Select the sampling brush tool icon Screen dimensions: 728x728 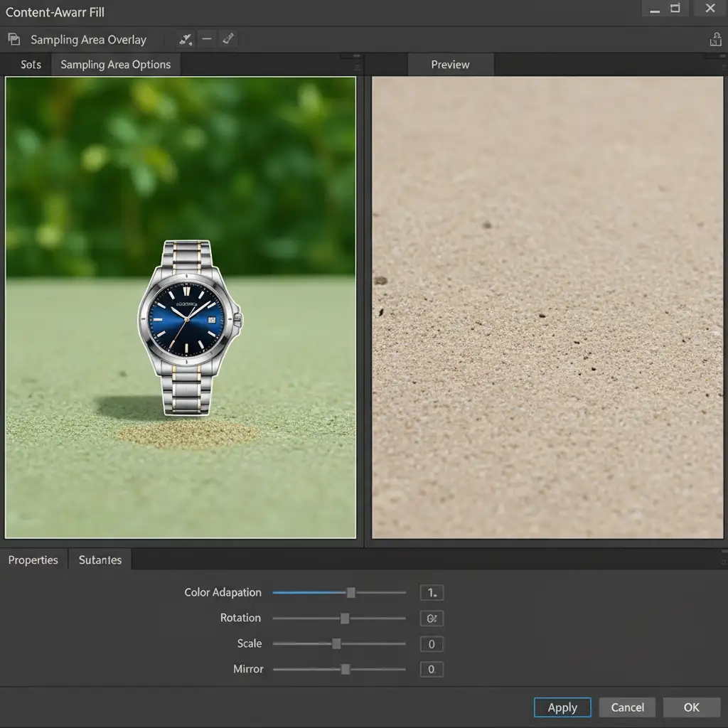(186, 39)
